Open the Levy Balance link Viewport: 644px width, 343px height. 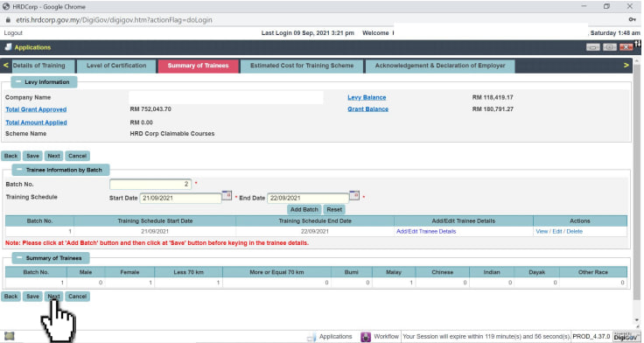[x=367, y=97]
